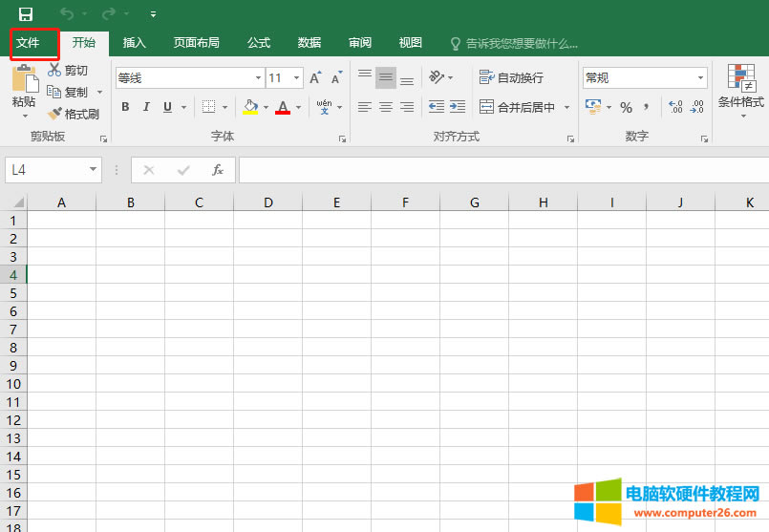Click the Save icon in quick access toolbar
The width and height of the screenshot is (769, 532).
pyautogui.click(x=26, y=14)
